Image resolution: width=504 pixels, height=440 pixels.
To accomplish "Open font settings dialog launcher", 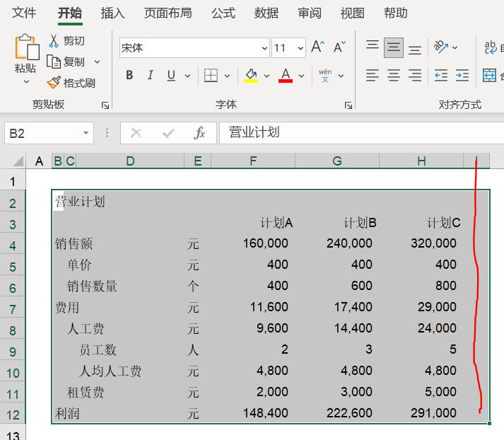I will tap(348, 105).
